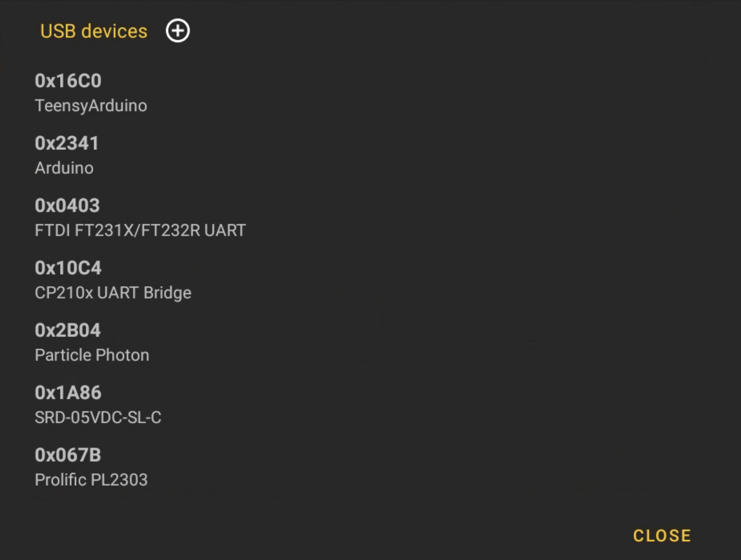Click the add USB device plus icon

[x=177, y=31]
